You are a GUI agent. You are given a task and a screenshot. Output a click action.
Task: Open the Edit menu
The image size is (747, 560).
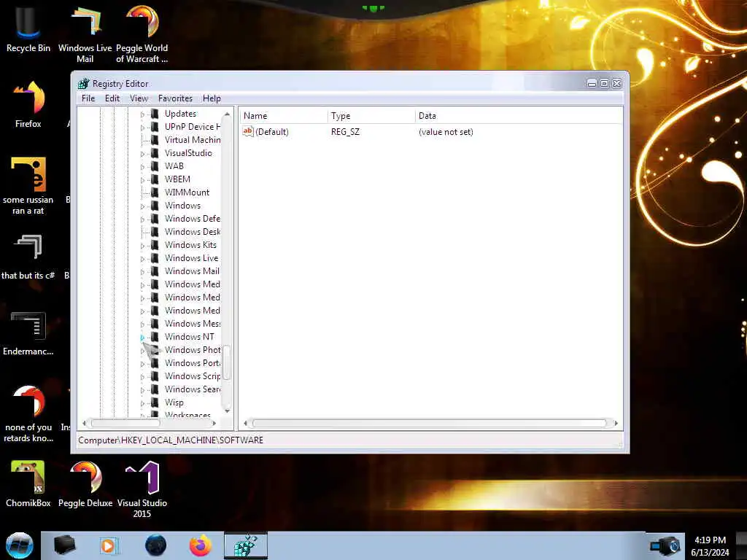(x=112, y=98)
